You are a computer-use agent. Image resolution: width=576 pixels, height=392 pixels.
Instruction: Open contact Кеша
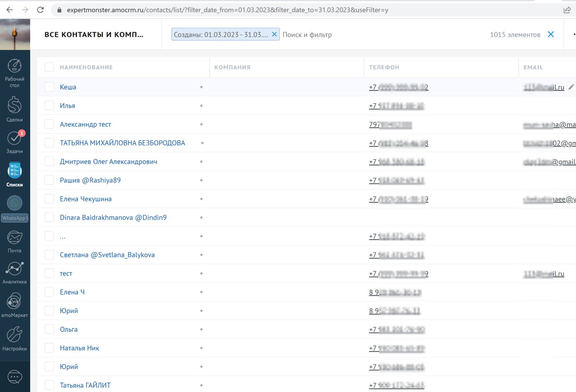(68, 87)
